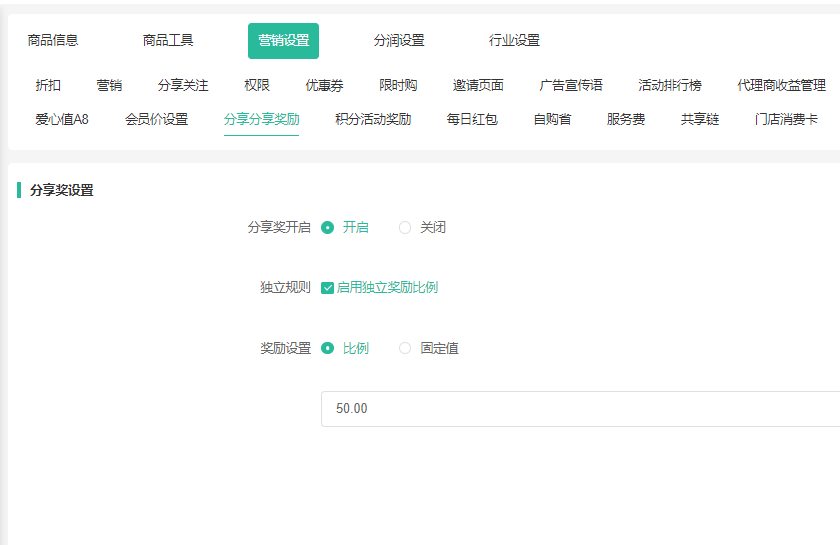
Task: Open the 折扣 sub-tab
Action: tap(48, 86)
